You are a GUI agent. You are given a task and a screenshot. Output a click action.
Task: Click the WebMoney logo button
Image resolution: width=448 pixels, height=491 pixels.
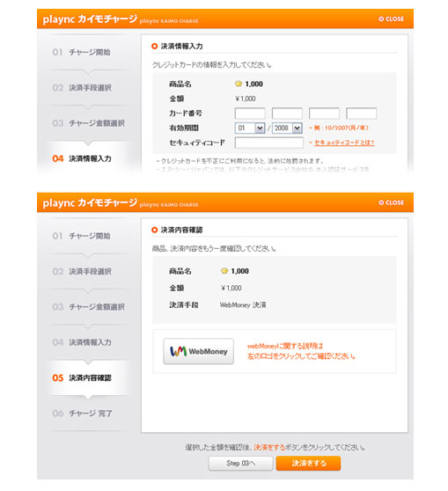[198, 351]
